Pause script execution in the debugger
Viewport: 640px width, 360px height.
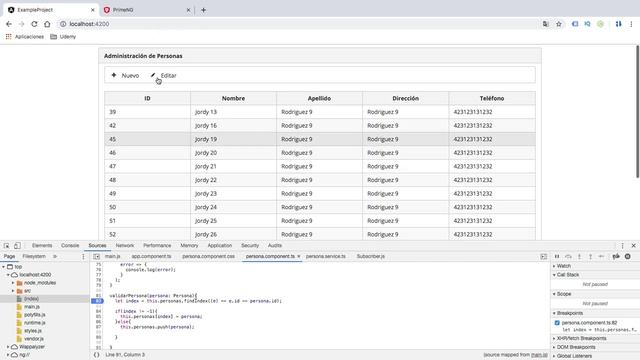click(x=557, y=256)
